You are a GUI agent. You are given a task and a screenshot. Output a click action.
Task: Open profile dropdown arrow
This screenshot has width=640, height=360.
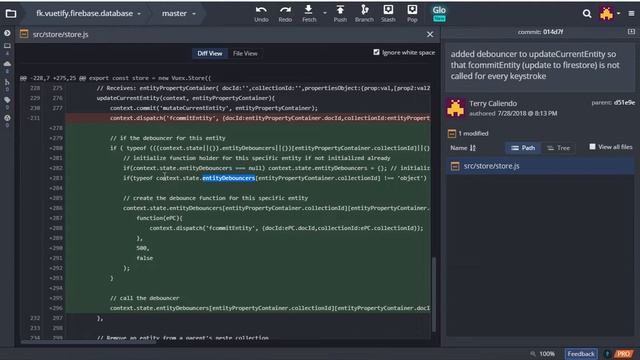[x=619, y=13]
